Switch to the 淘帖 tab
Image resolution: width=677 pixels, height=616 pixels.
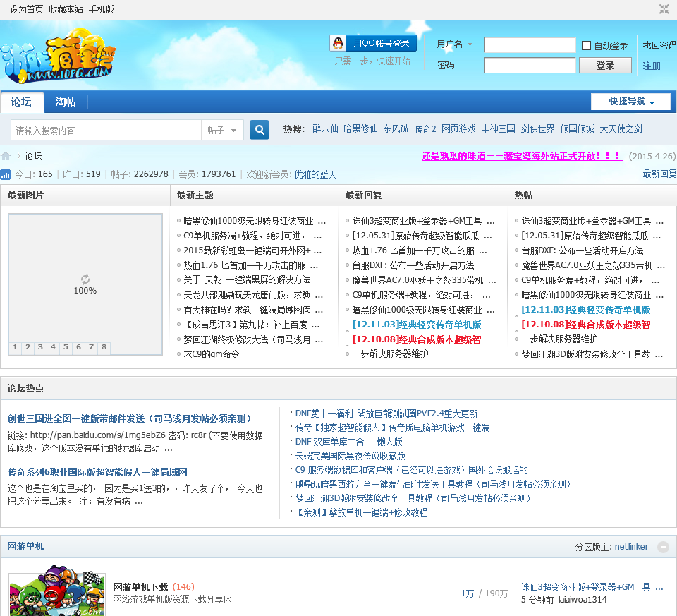click(66, 102)
